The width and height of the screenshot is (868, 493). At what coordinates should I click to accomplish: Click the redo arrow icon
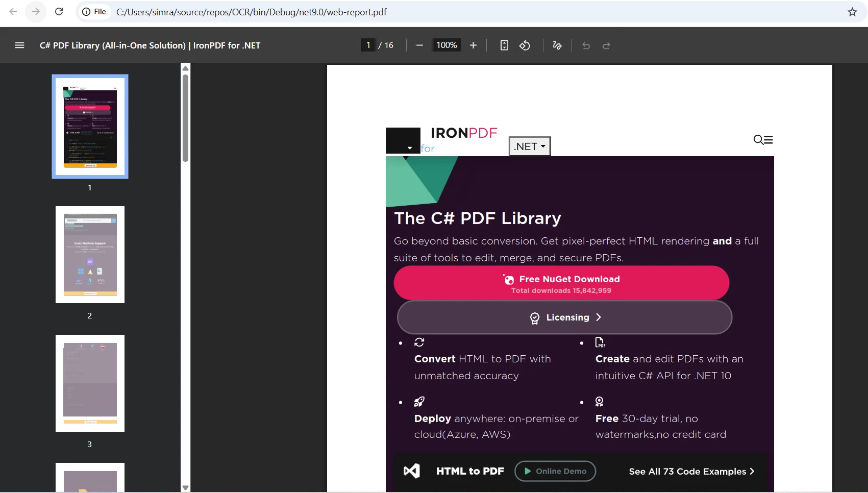click(x=606, y=45)
